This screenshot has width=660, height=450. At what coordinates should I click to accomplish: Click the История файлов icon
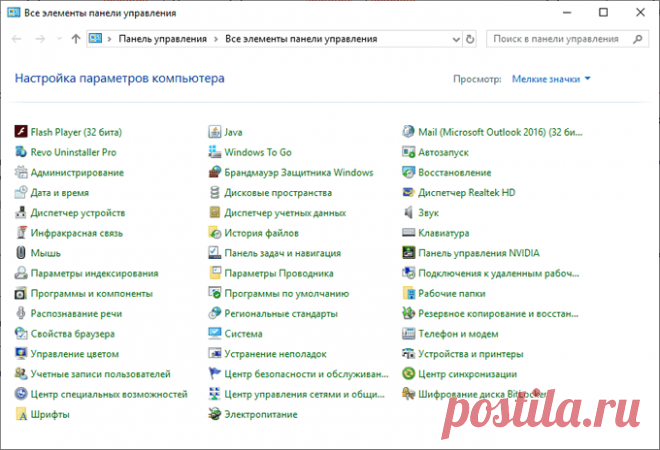pyautogui.click(x=215, y=233)
